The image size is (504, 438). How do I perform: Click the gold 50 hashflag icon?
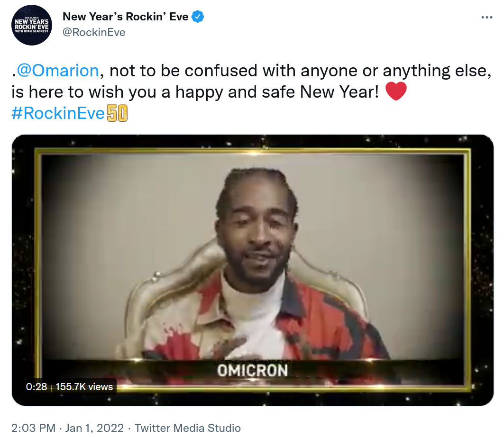117,113
